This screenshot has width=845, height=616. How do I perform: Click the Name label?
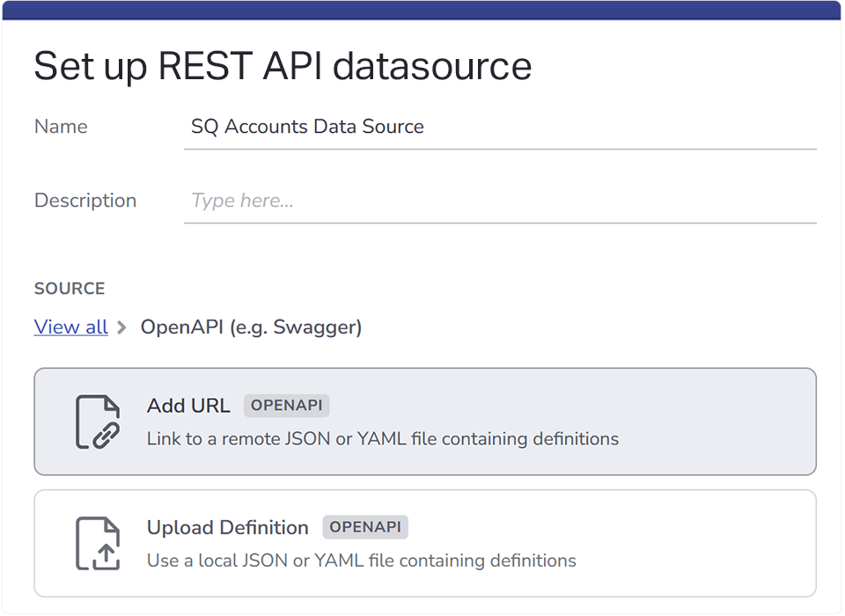[x=61, y=127]
